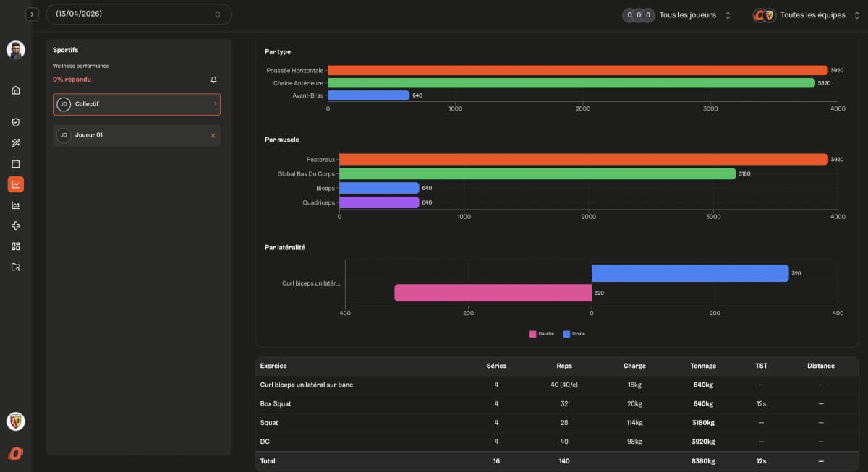Screen dimensions: 868x472
Task: Open the Home dashboard icon
Action: click(14, 90)
